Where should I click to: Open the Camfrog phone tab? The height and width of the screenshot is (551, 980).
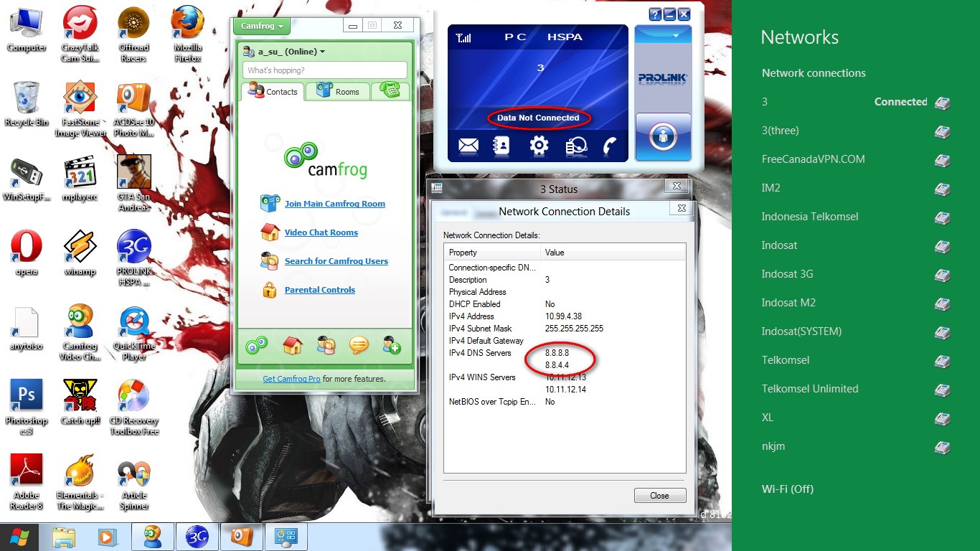point(390,90)
